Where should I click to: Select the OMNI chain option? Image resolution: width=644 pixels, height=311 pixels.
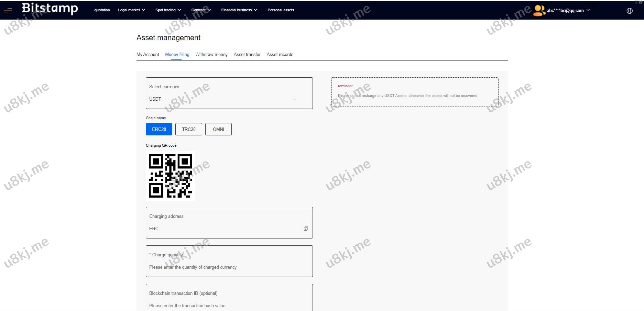pos(218,129)
